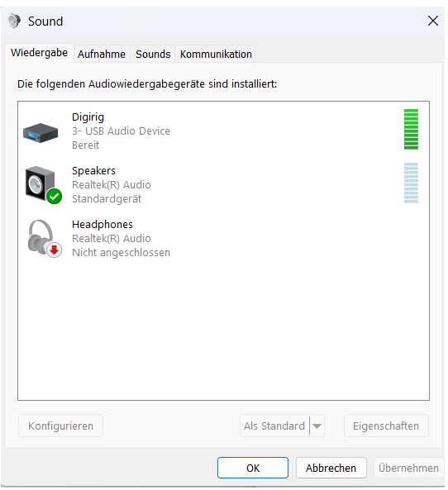This screenshot has height=490, width=448.
Task: Click the Abbrechen button
Action: point(331,468)
